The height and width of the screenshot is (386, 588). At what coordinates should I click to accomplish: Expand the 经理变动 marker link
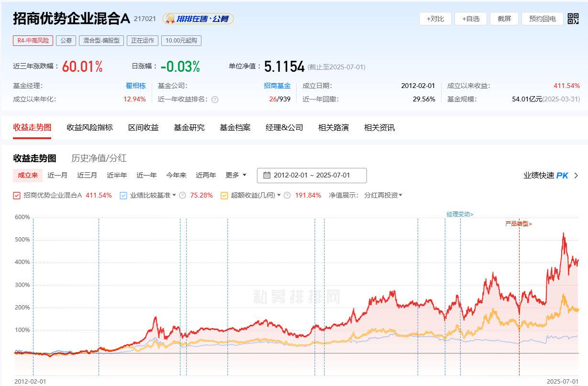click(x=460, y=214)
